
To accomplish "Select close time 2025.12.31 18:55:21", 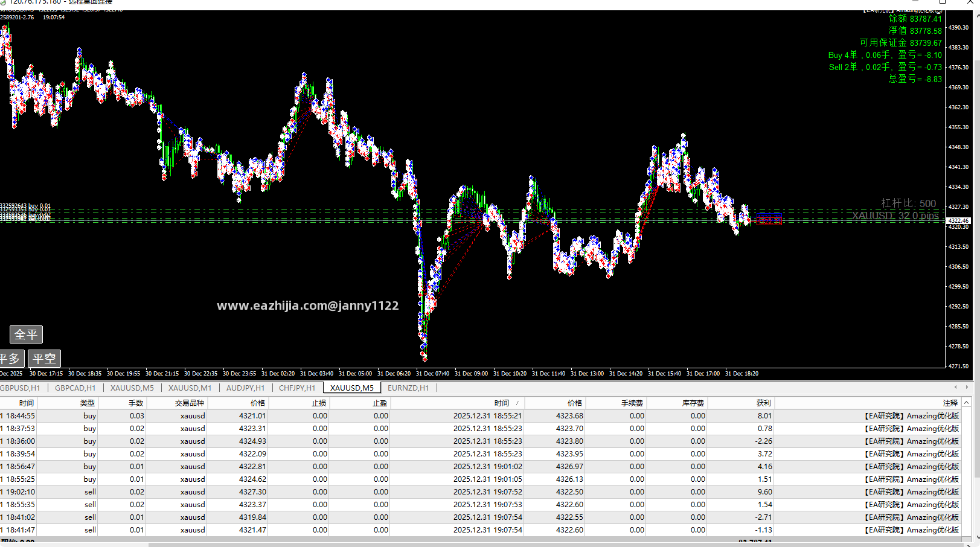I will coord(488,415).
